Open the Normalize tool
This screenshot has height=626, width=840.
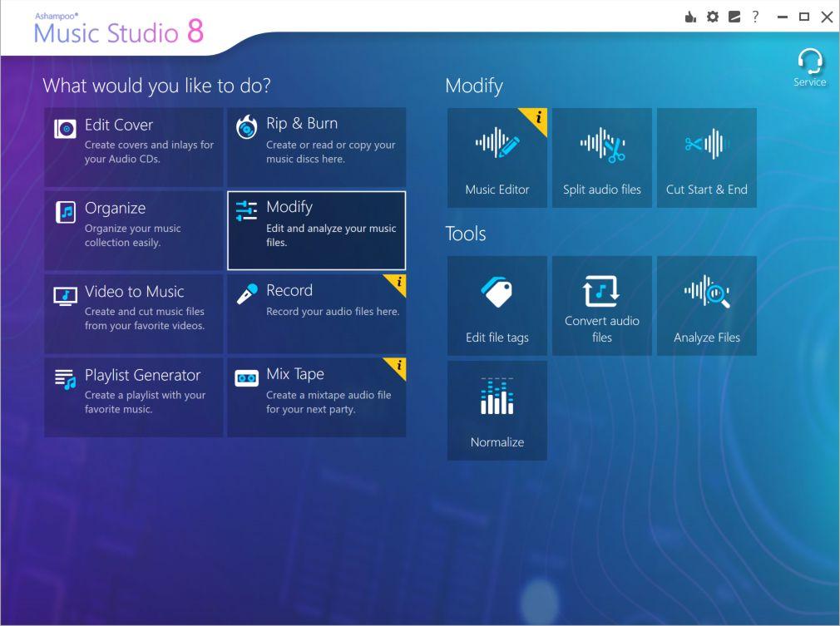pos(497,411)
